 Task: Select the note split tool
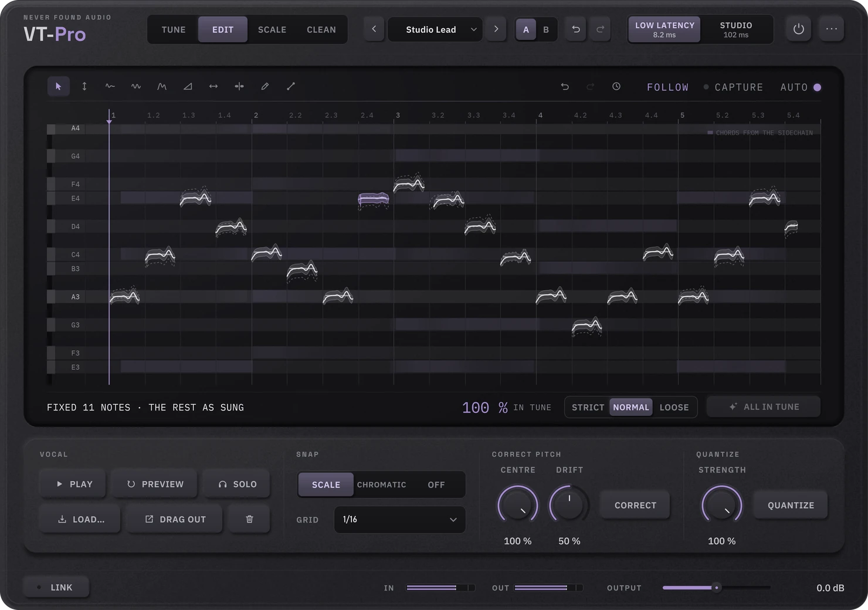239,87
